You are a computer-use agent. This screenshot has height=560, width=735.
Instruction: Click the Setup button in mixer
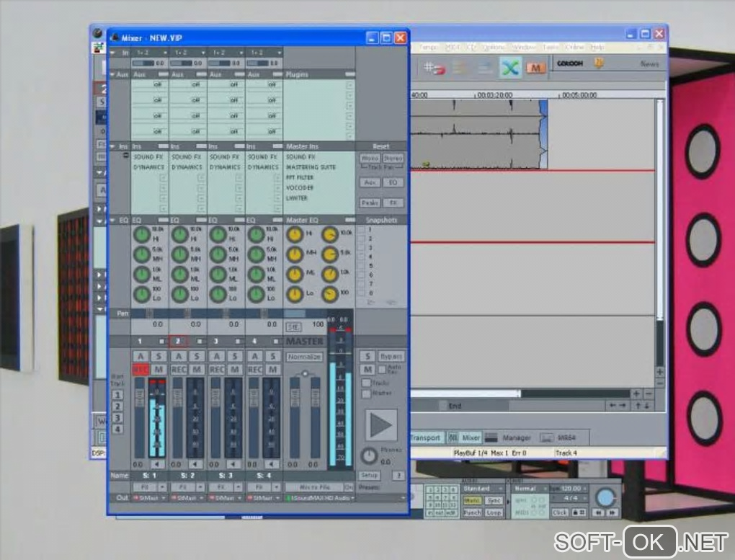click(369, 476)
